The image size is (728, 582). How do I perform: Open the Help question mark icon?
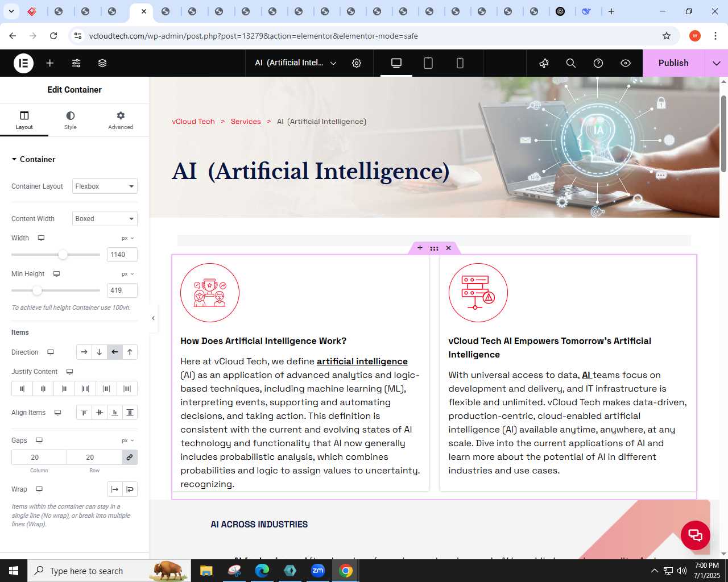598,63
